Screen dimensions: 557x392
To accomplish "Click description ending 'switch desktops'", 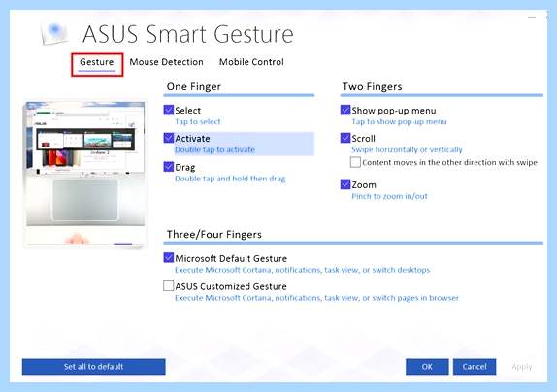I will click(x=303, y=270).
